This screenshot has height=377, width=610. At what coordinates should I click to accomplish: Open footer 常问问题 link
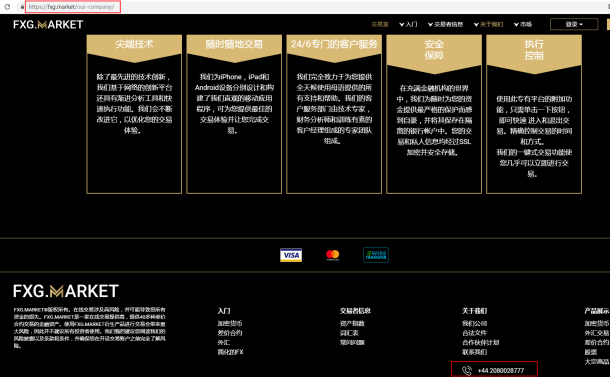(352, 342)
